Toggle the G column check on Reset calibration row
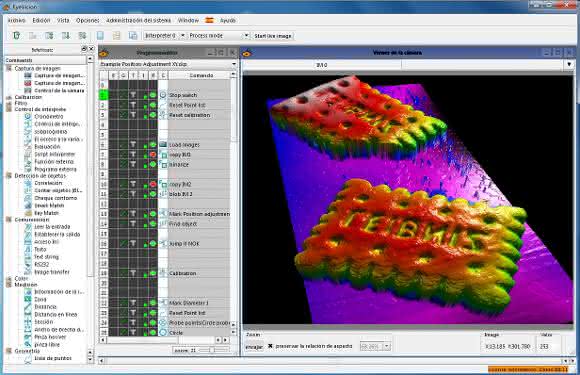Viewport: 580px width, 375px height. click(123, 115)
